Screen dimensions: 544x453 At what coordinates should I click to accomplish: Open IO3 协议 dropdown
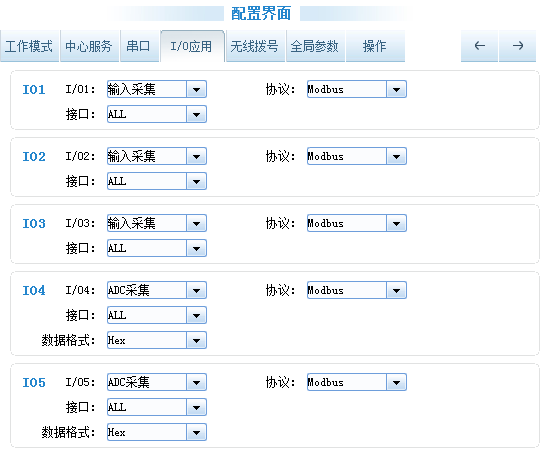357,223
